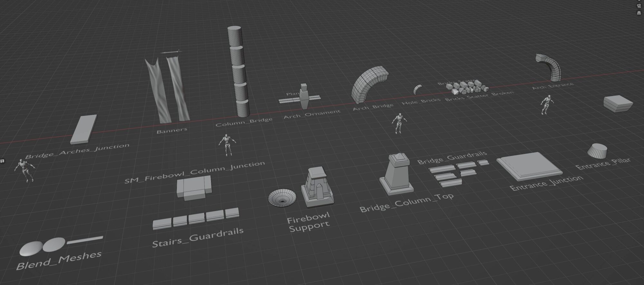Select the Column_Bridge text label
Screen dimensions: 644x285
[x=244, y=122]
